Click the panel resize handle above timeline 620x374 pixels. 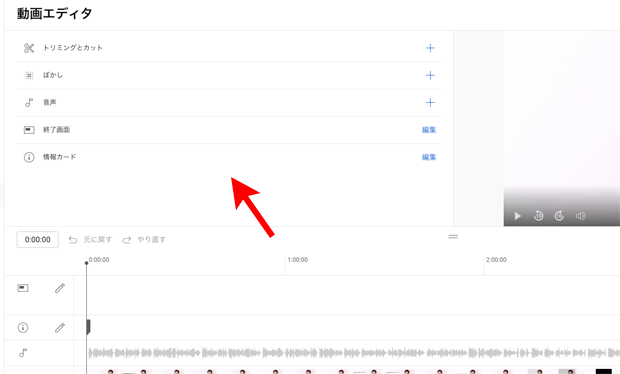coord(453,237)
